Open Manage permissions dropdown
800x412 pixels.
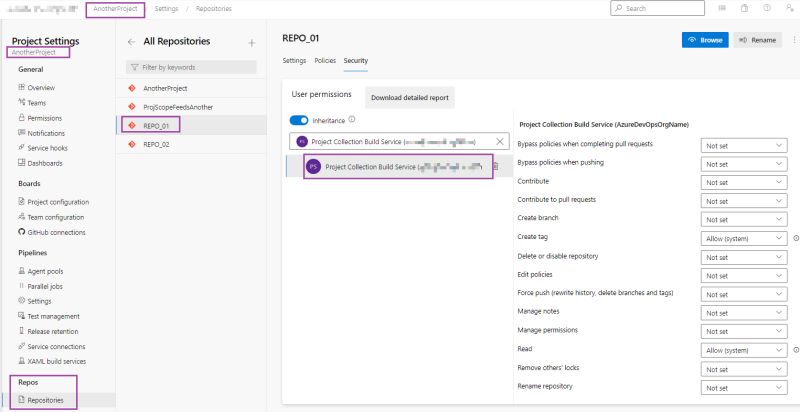[x=744, y=331]
